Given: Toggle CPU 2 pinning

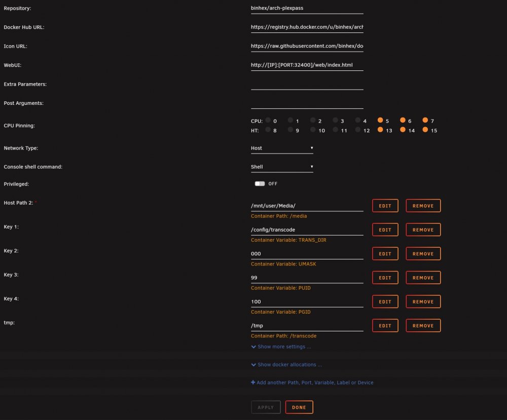Looking at the screenshot, I should click(313, 120).
